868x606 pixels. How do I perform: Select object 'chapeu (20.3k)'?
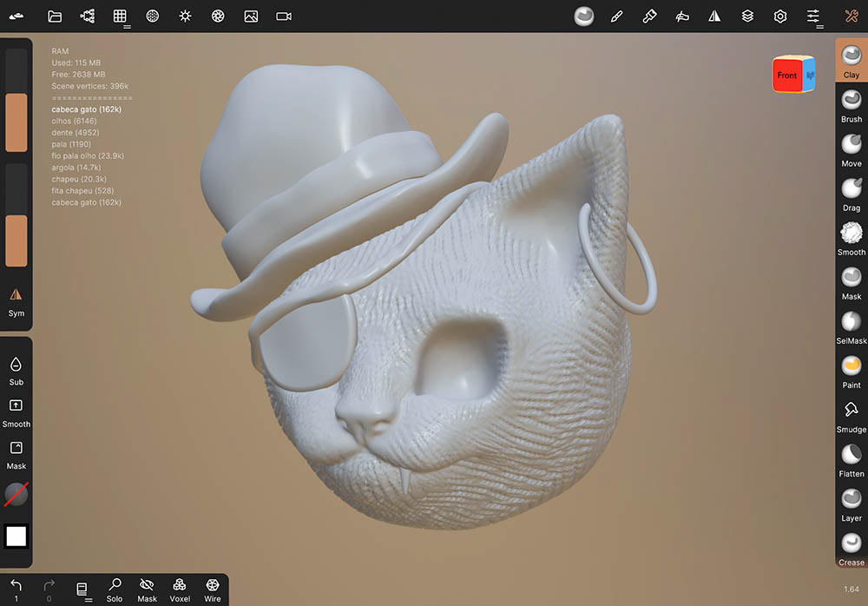tap(79, 179)
